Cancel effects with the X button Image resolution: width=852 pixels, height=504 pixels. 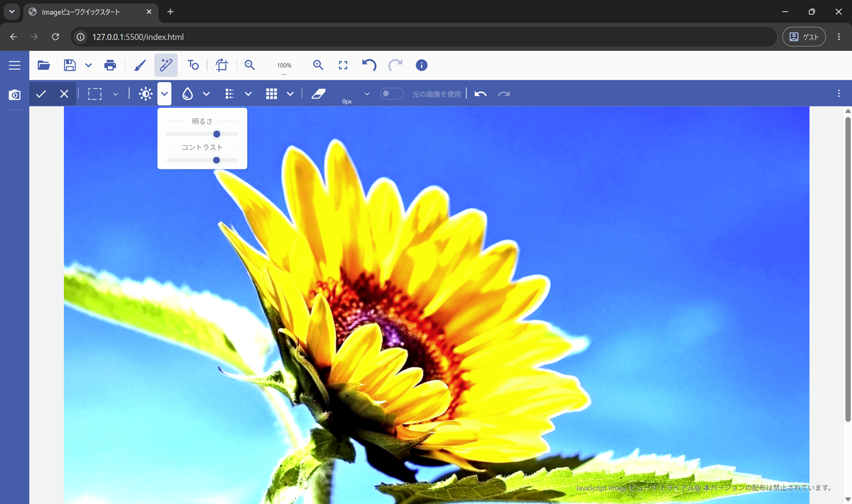tap(64, 94)
